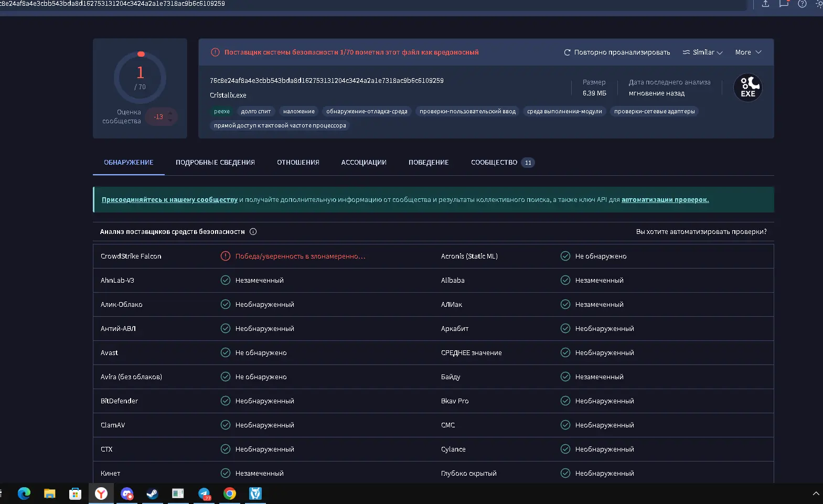
Task: Click the проверки-сетевые адаптеры tag
Action: [654, 111]
